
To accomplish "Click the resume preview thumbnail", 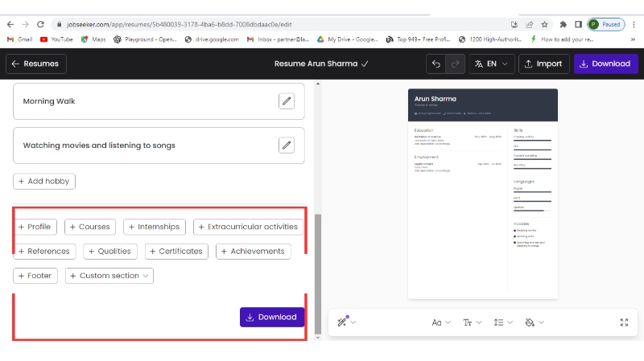I will click(x=482, y=193).
